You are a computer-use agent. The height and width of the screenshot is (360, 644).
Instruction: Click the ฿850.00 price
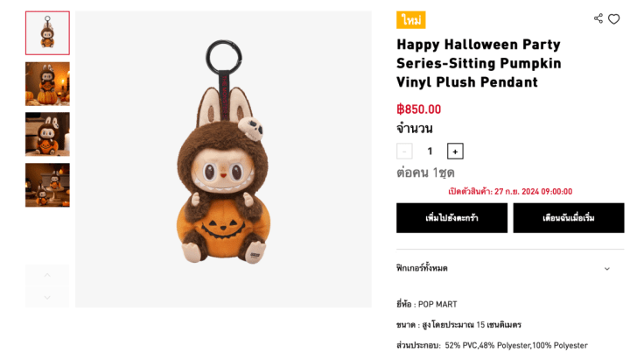(419, 109)
